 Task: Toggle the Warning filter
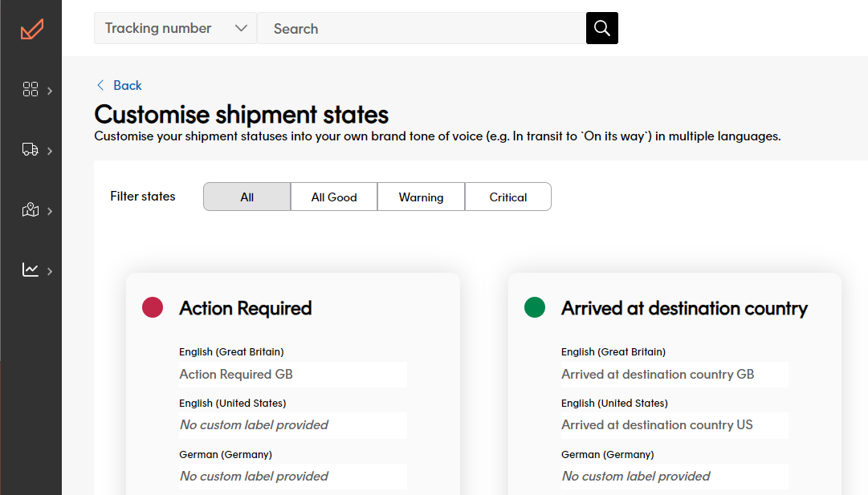[421, 197]
